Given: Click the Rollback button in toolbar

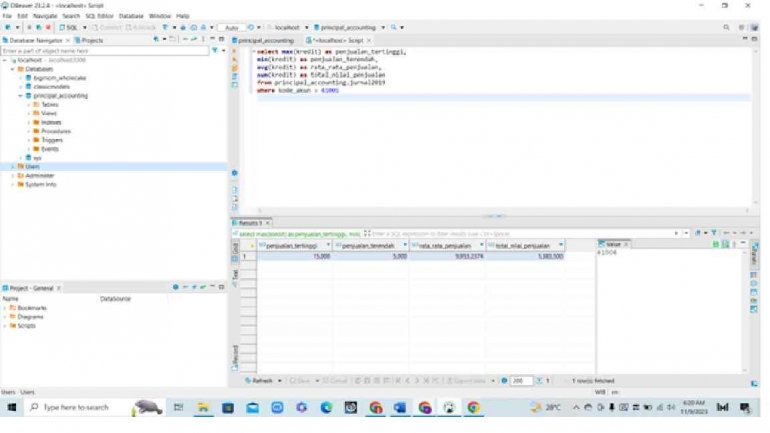Looking at the screenshot, I should [x=141, y=27].
